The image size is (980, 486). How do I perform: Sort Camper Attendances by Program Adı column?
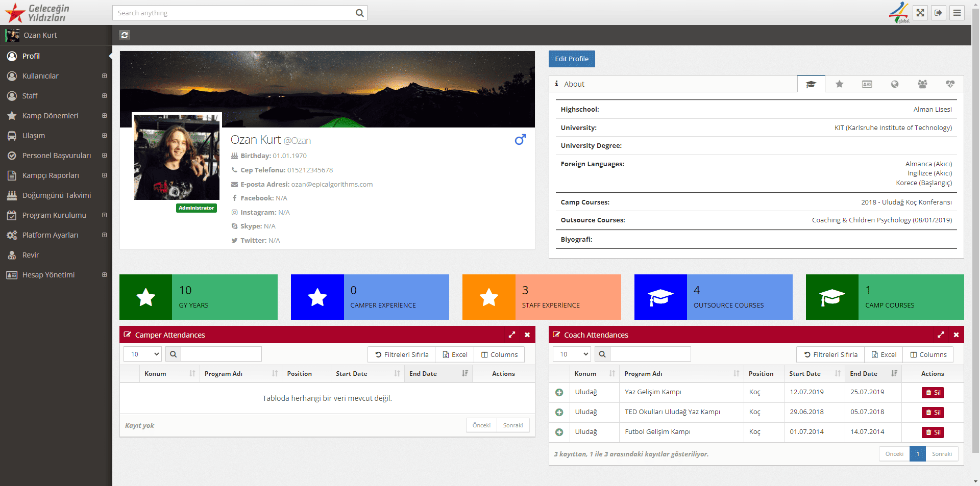coord(241,374)
